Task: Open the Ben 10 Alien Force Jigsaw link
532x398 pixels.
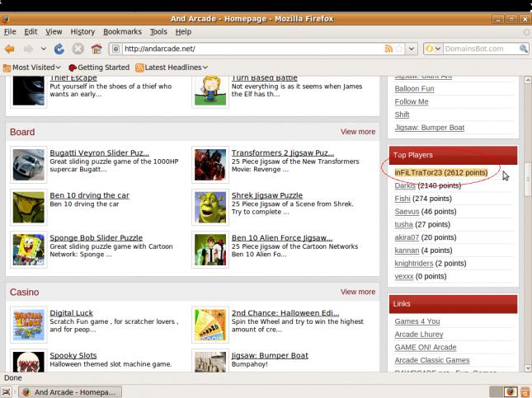Action: 282,237
